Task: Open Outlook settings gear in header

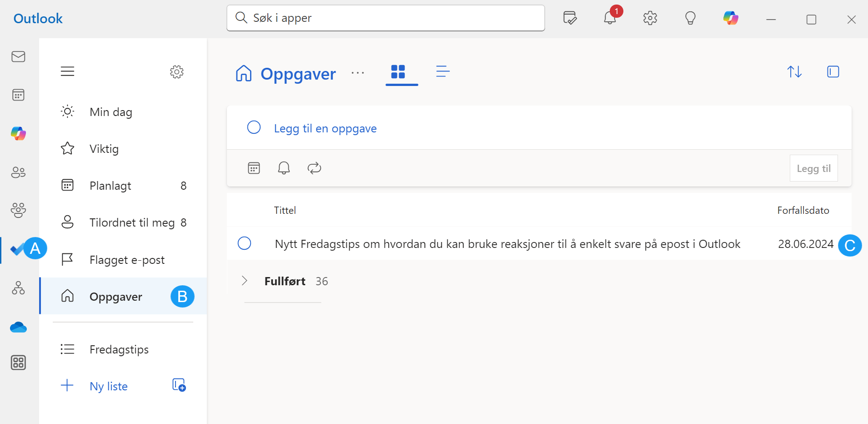Action: pyautogui.click(x=650, y=18)
